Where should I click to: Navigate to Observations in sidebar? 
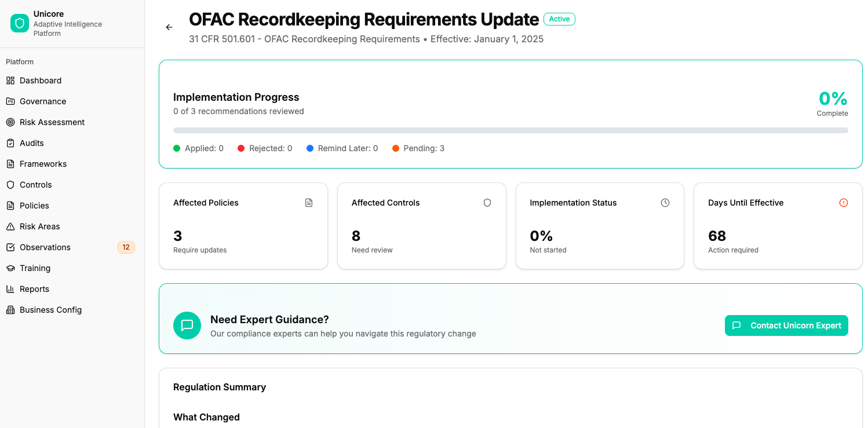click(45, 247)
